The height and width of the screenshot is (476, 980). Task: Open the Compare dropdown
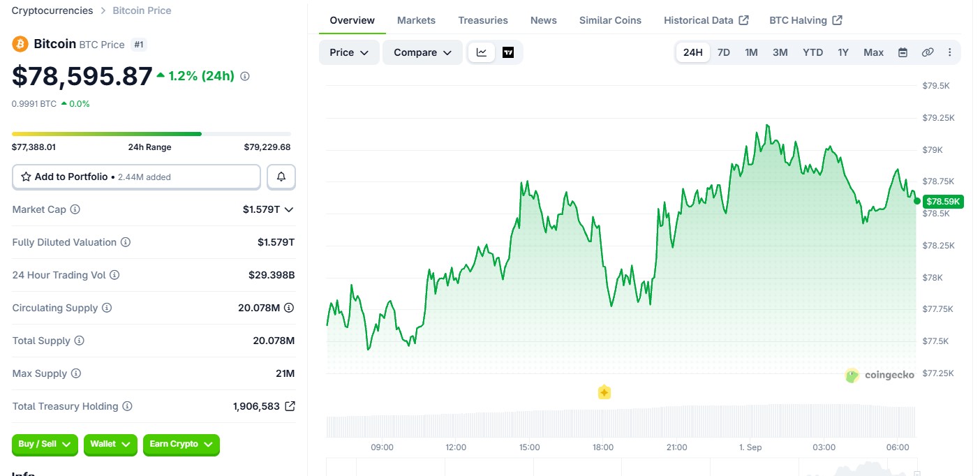(422, 52)
